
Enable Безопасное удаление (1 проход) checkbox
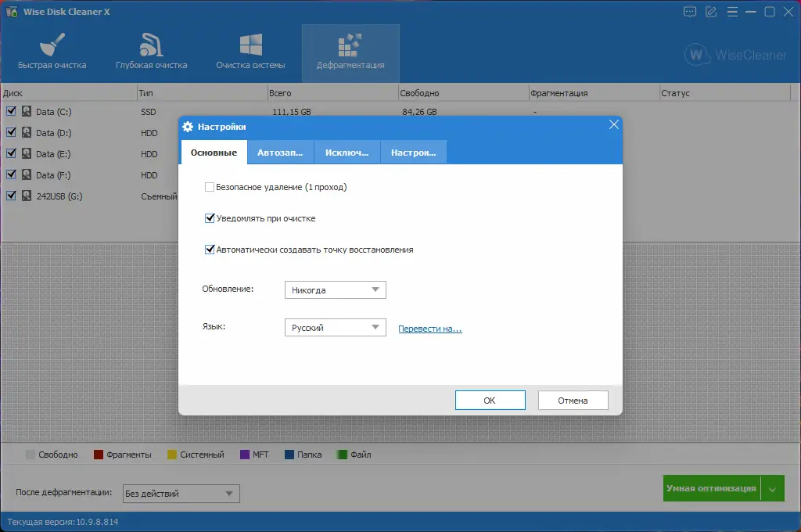[x=210, y=187]
